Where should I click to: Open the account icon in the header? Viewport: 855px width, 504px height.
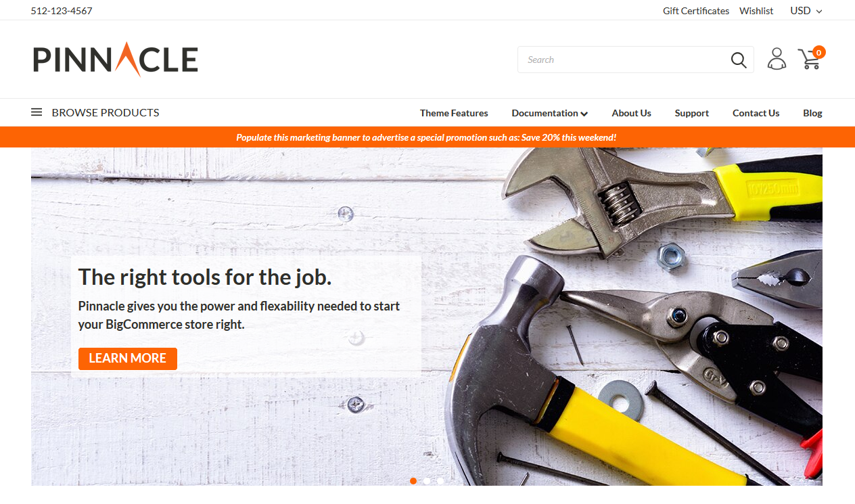click(777, 60)
